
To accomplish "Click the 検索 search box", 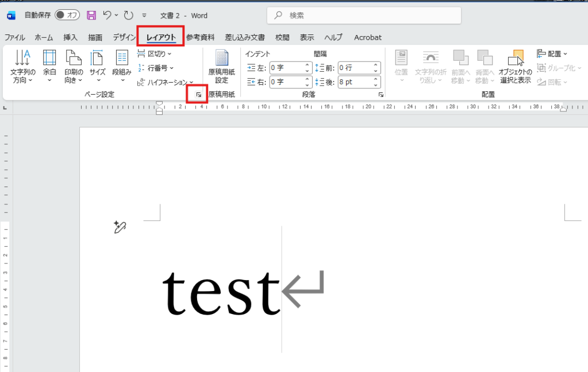I will (x=364, y=15).
